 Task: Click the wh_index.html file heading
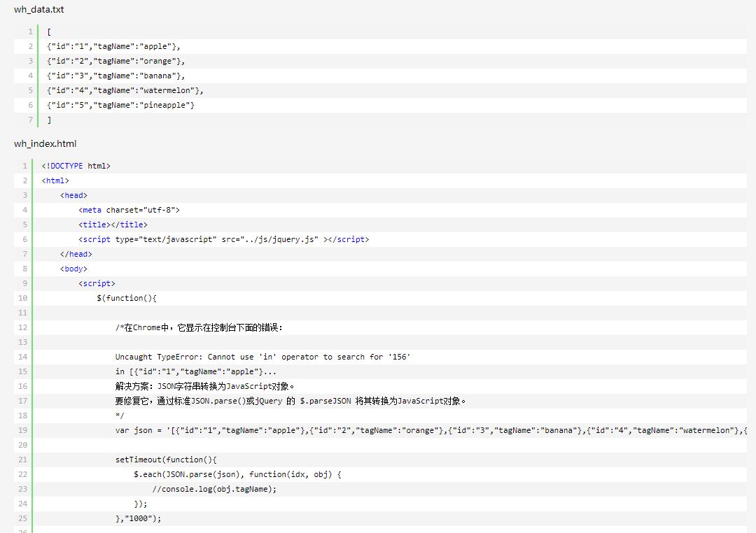pos(45,143)
